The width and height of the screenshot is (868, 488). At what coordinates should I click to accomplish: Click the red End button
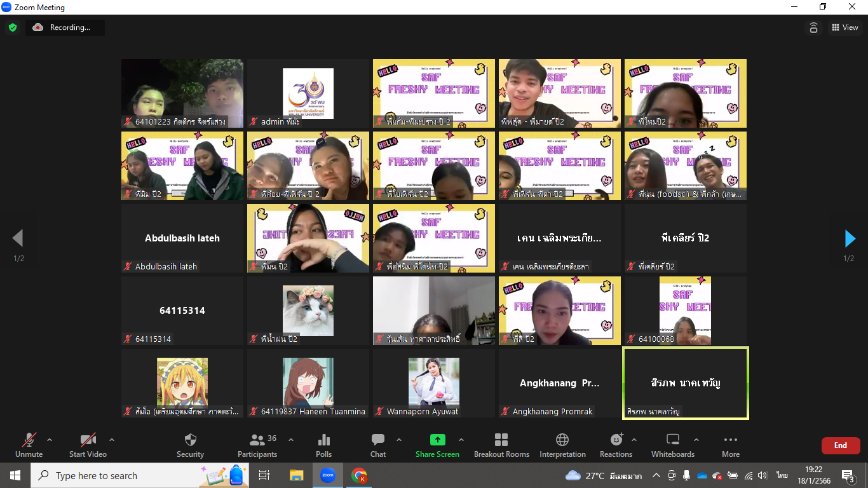(840, 445)
